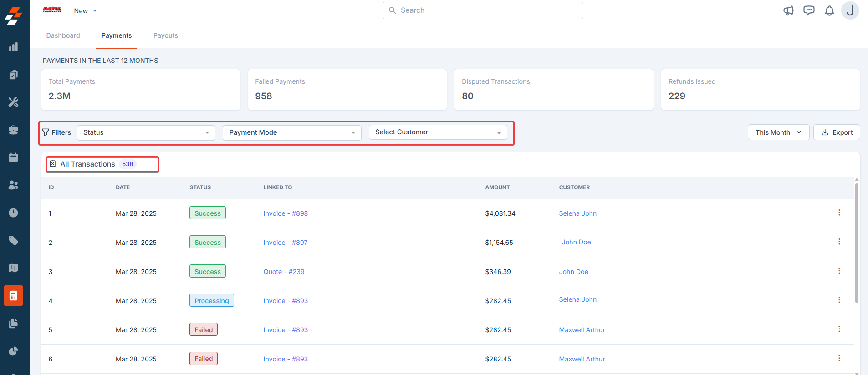Click the $346.39 amount cell

point(498,272)
